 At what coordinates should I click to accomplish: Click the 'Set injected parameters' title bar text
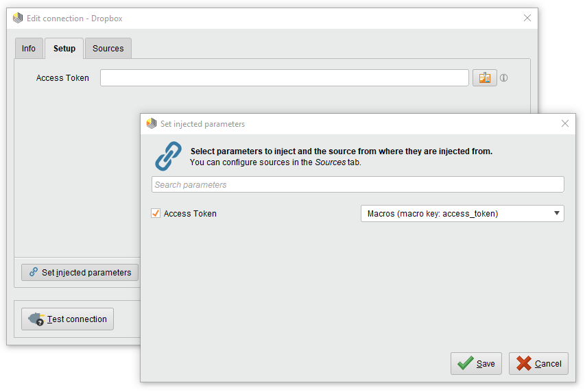pos(202,124)
